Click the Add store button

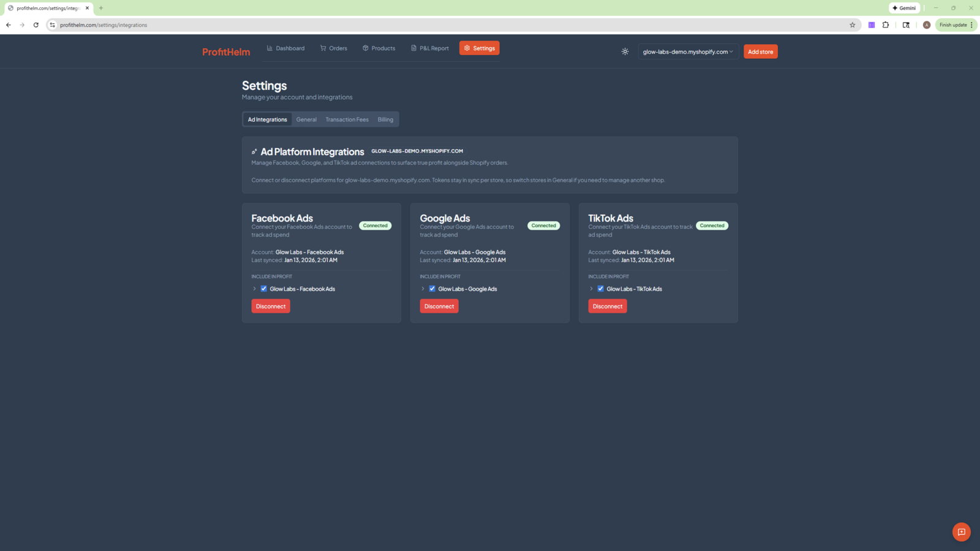tap(761, 52)
